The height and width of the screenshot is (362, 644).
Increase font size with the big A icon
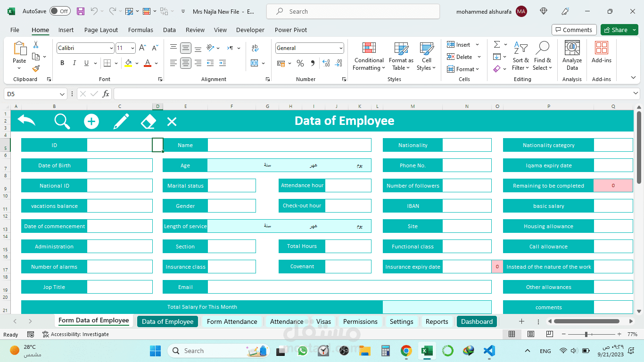click(x=142, y=48)
